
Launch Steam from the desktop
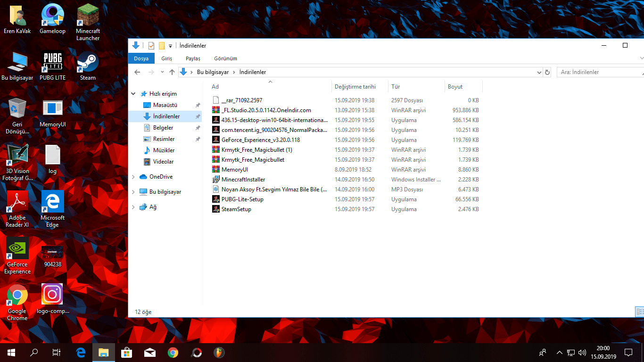88,66
